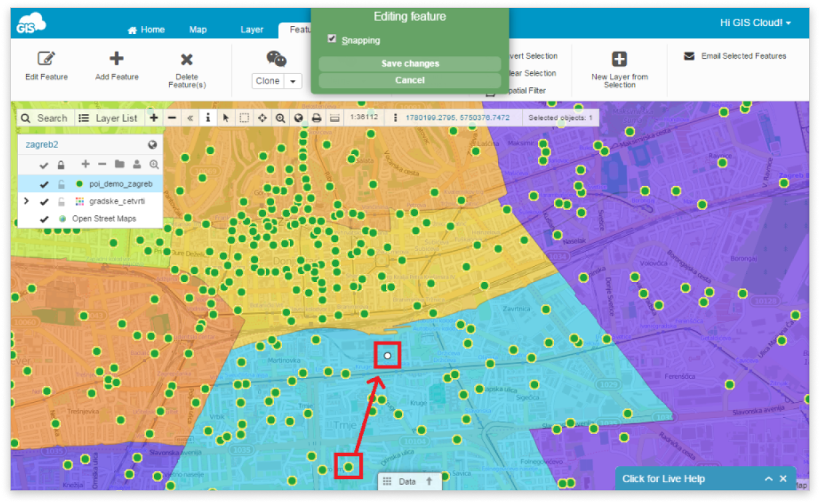Toggle the lock on poi_demo_zagreb layer
The width and height of the screenshot is (820, 504).
(x=61, y=184)
